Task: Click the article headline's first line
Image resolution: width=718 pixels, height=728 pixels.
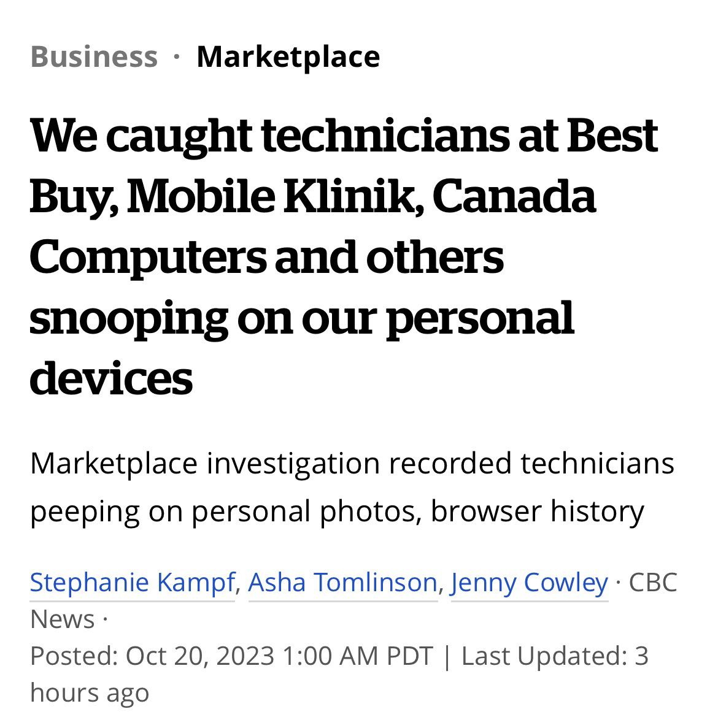Action: 344,136
